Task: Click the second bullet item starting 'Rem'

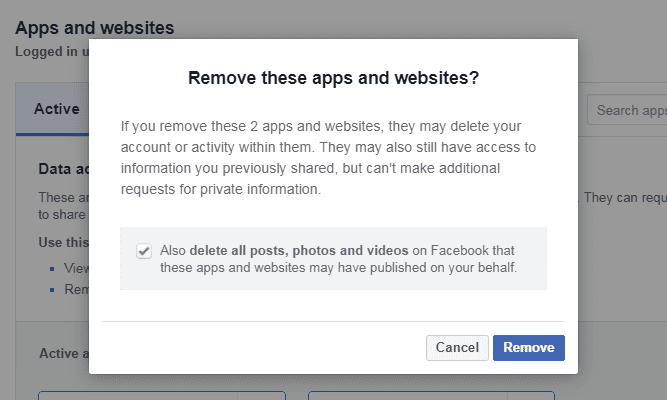Action: pos(77,289)
